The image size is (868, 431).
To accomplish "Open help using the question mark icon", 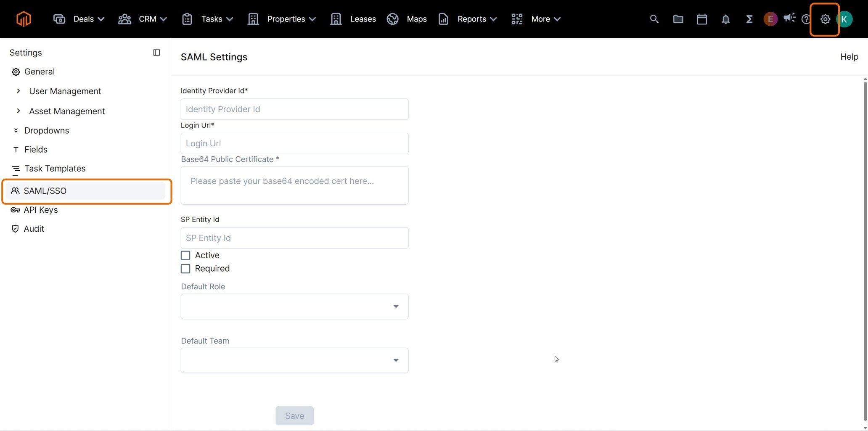I will pyautogui.click(x=806, y=19).
